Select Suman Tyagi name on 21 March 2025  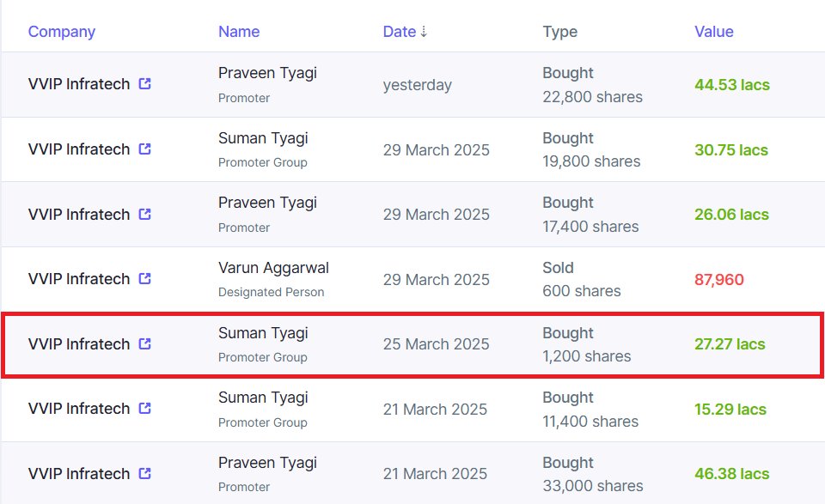tap(263, 398)
